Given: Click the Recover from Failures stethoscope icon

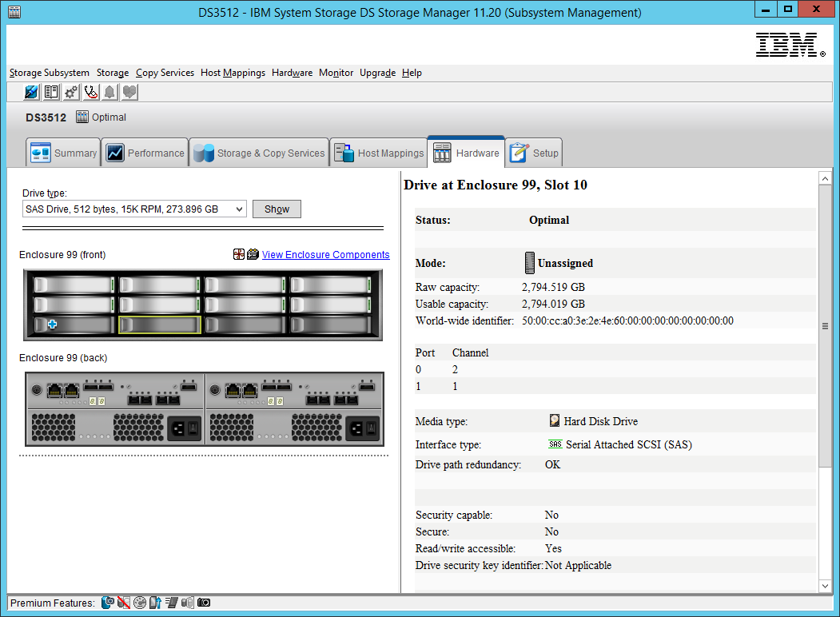Looking at the screenshot, I should [x=90, y=92].
